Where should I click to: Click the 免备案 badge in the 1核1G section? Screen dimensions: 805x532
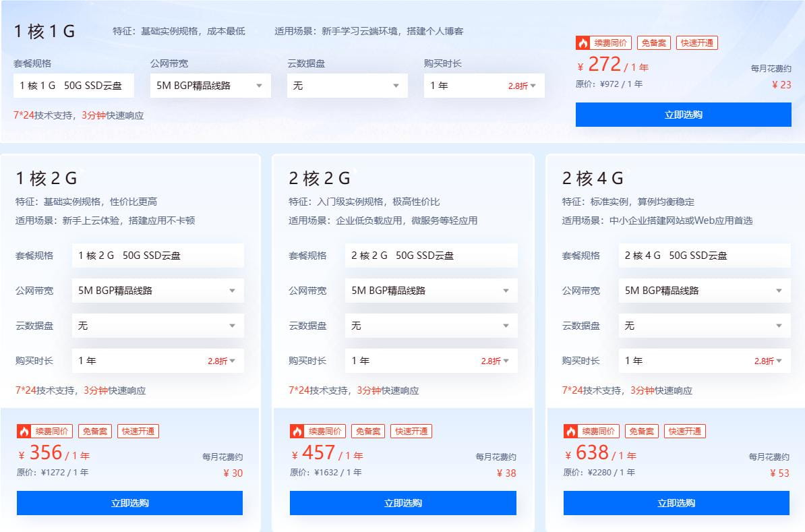pos(653,42)
